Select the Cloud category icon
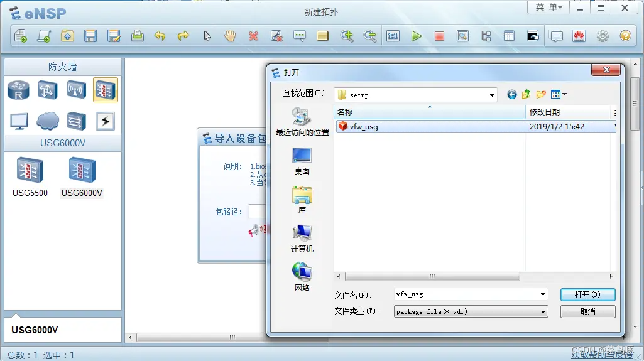Image resolution: width=644 pixels, height=361 pixels. pos(48,121)
